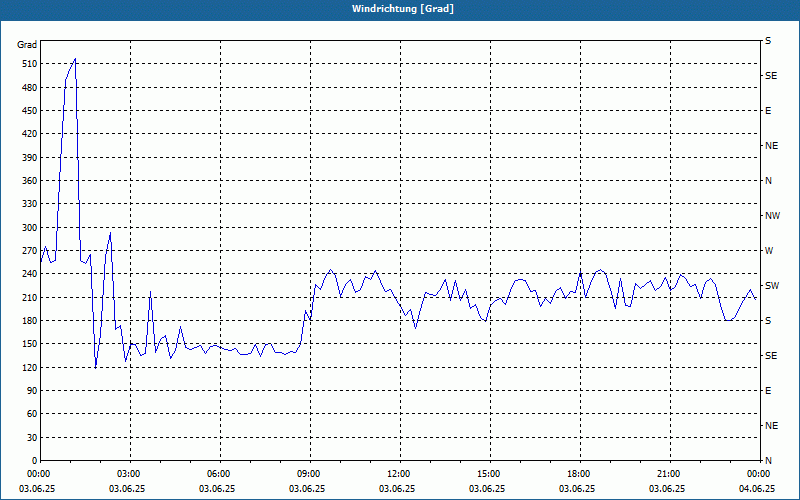Click the 06:00 time label
The width and height of the screenshot is (800, 500).
tap(220, 474)
